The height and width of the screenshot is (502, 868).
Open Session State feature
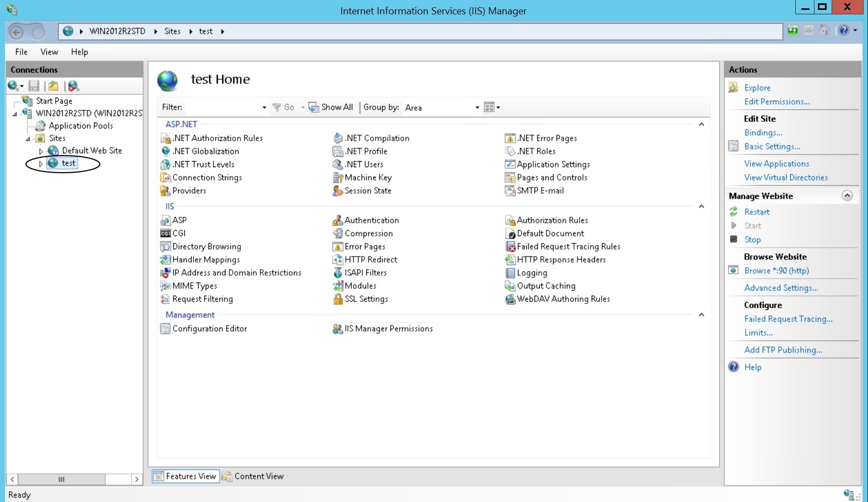point(362,191)
